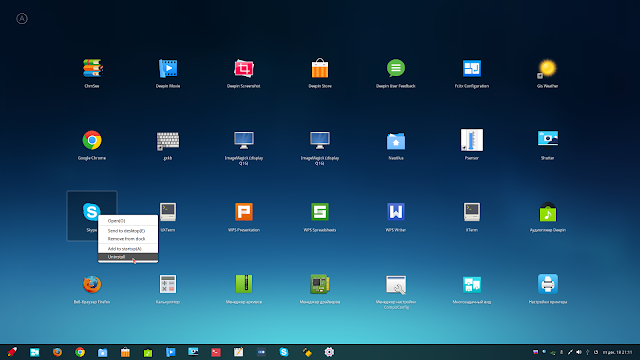Choose Add to startup in the context menu
This screenshot has width=640, height=360.
click(x=128, y=249)
